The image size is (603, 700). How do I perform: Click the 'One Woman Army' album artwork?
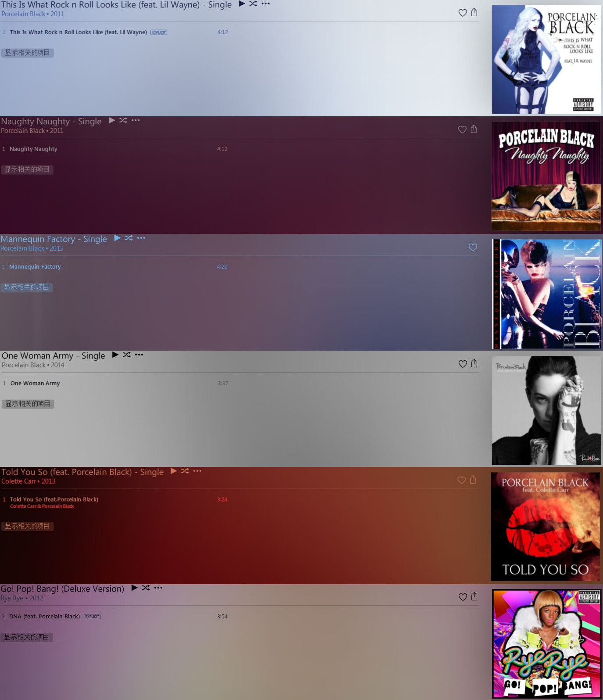click(546, 410)
